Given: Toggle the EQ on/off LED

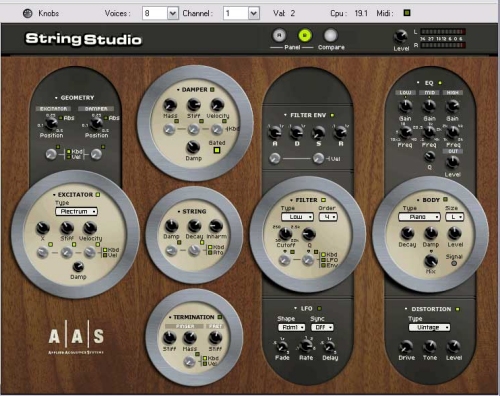Looking at the screenshot, I should pos(440,83).
